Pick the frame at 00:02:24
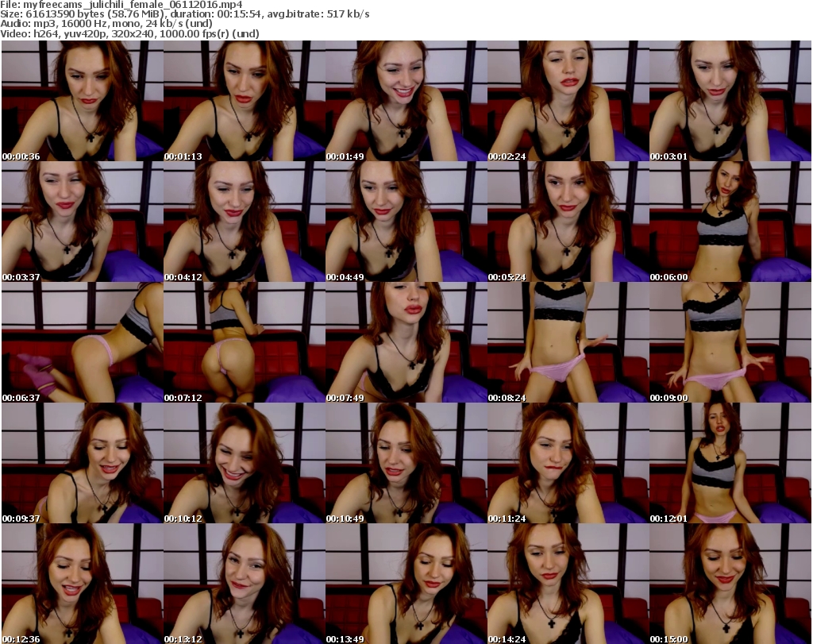This screenshot has height=644, width=813. click(568, 101)
